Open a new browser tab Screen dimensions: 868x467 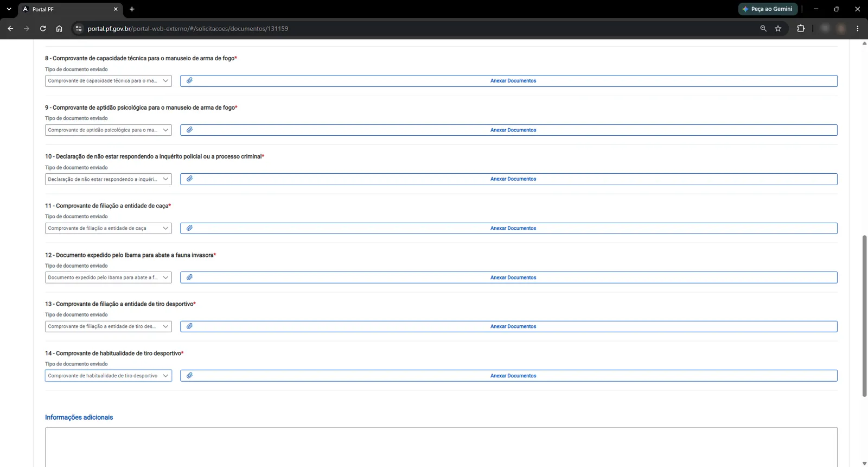click(132, 9)
